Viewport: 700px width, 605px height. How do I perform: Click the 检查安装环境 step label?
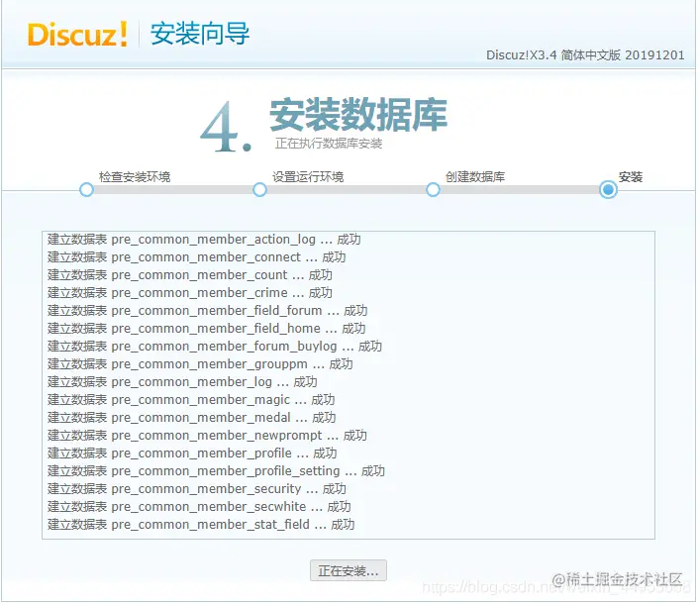(136, 177)
